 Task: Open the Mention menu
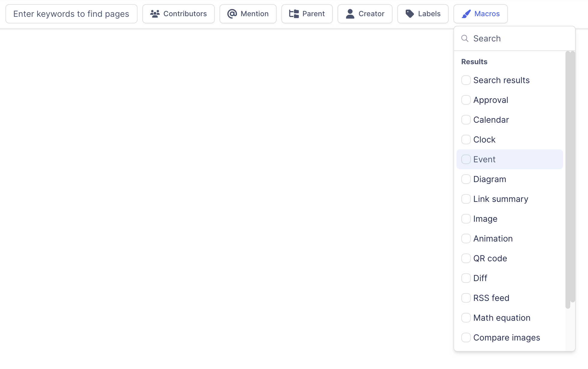(248, 13)
